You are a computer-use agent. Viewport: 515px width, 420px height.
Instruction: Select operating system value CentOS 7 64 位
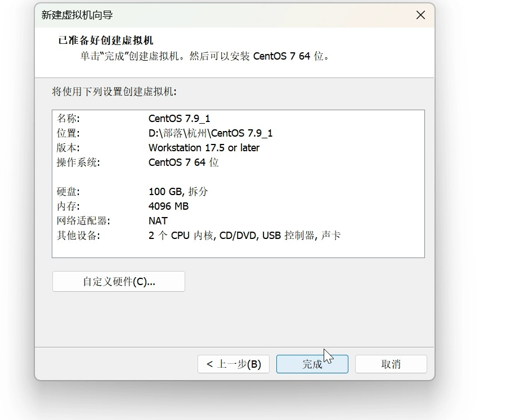[x=183, y=162]
